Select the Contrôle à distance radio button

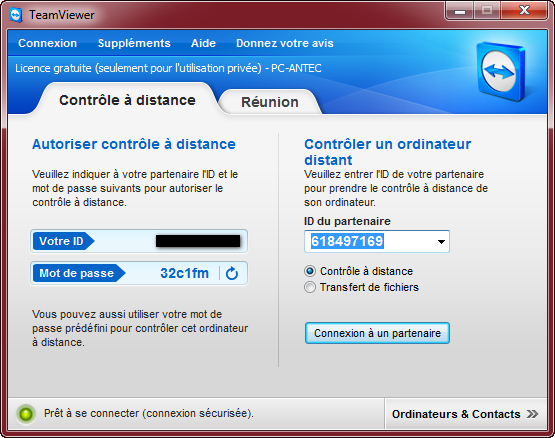[310, 271]
